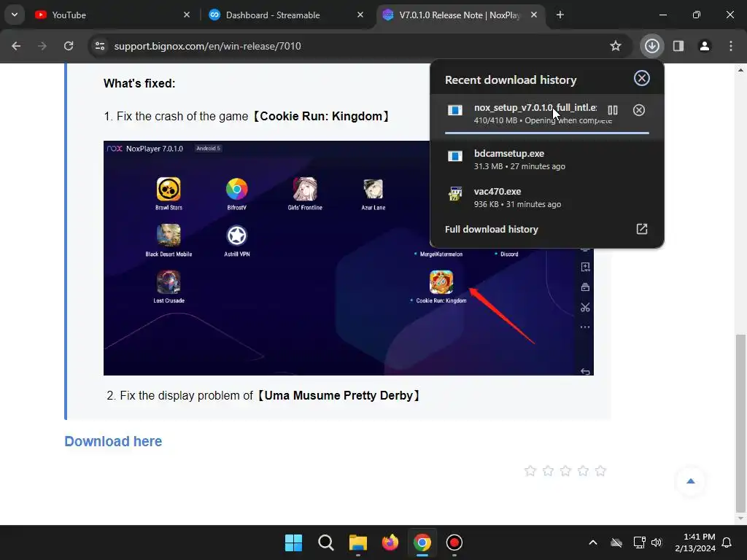The image size is (747, 560).
Task: Open the screen recorder taskbar icon
Action: (x=454, y=542)
